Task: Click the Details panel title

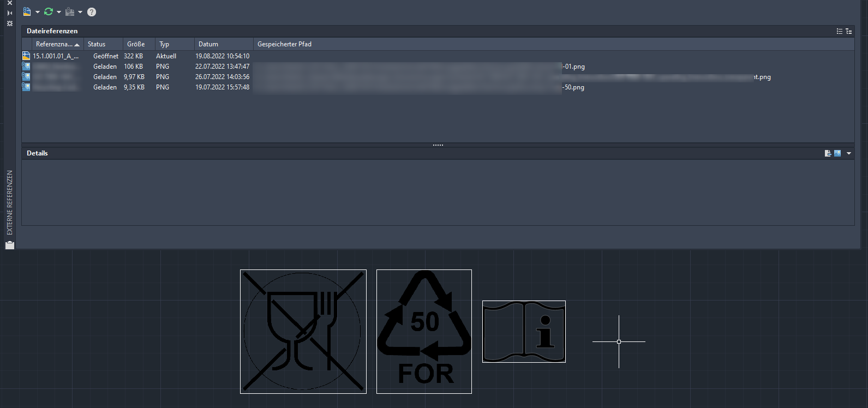Action: coord(37,153)
